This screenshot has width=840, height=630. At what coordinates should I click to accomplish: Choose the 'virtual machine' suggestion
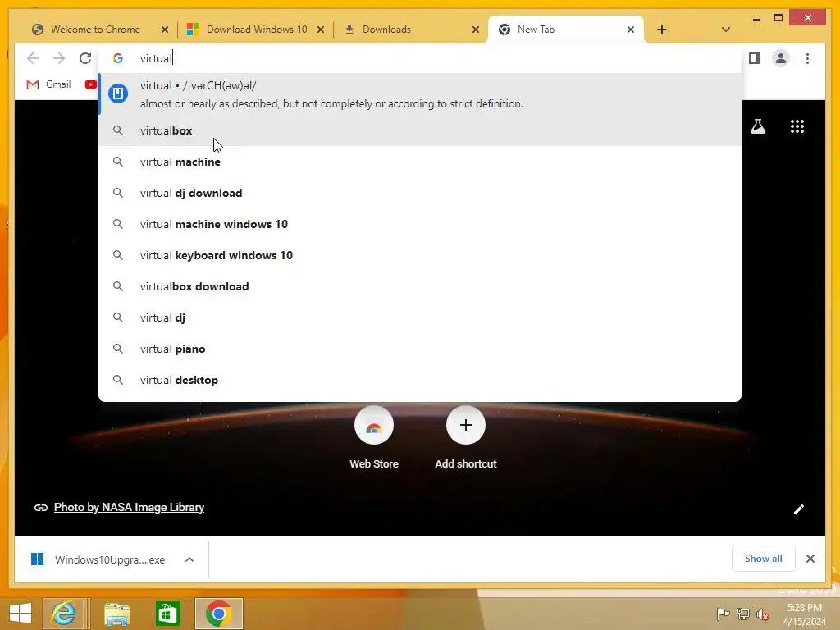click(x=421, y=162)
